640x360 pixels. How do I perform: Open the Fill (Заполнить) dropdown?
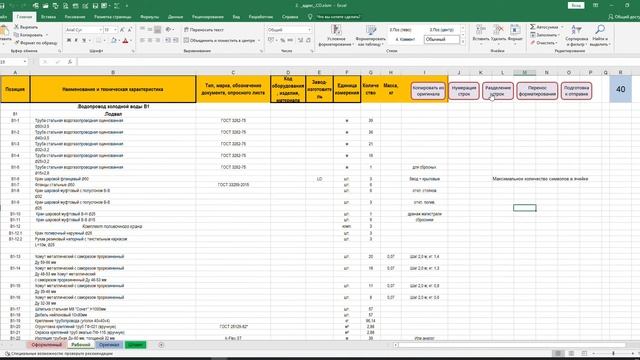(x=545, y=35)
